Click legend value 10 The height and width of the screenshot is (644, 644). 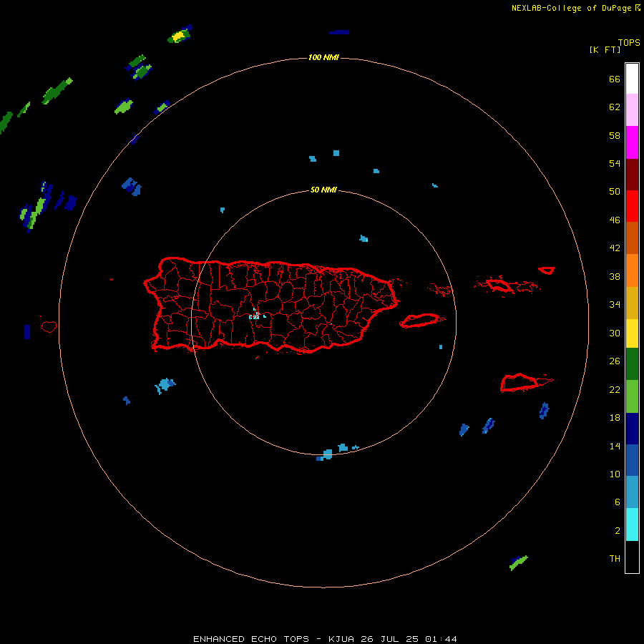[x=615, y=474]
